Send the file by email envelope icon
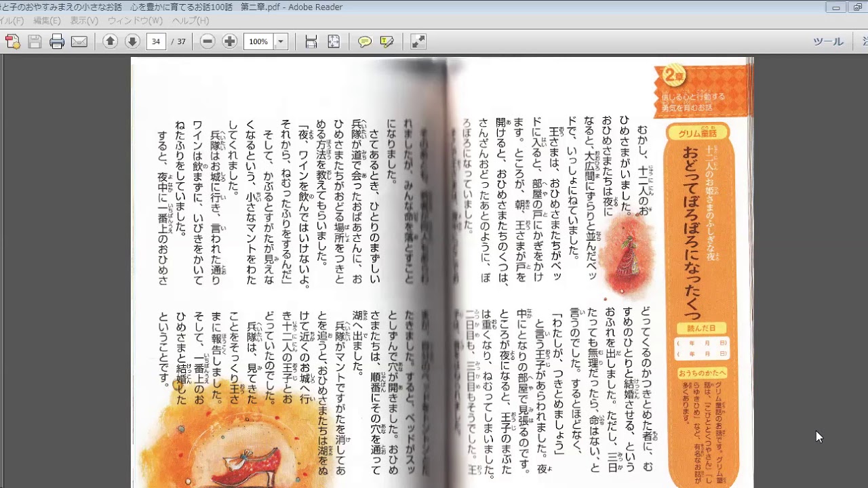 [79, 42]
